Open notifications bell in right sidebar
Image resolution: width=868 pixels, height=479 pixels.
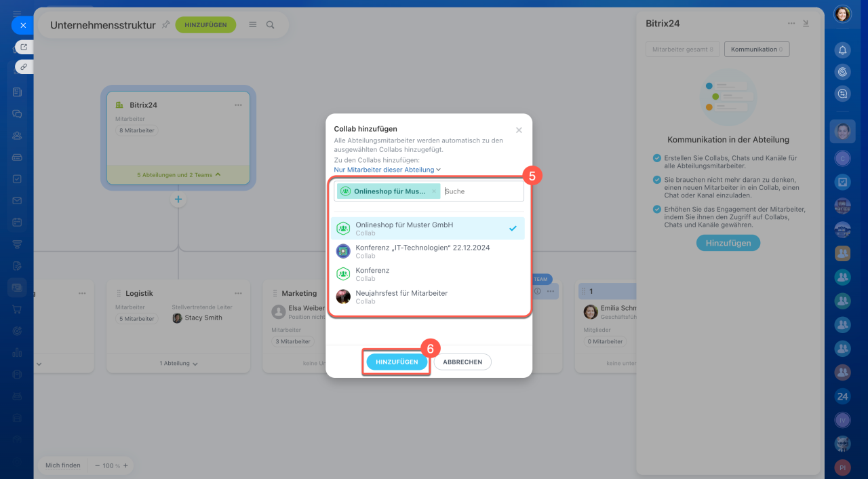842,50
